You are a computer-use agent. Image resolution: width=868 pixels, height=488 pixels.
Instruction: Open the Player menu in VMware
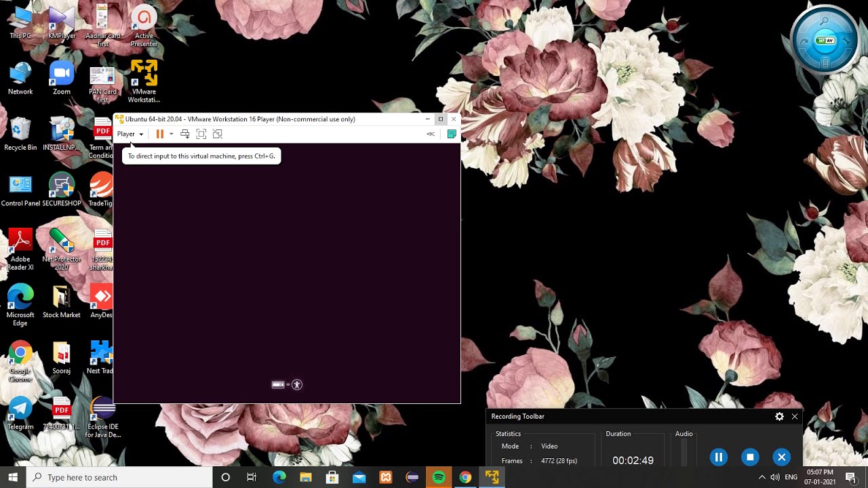tap(130, 134)
